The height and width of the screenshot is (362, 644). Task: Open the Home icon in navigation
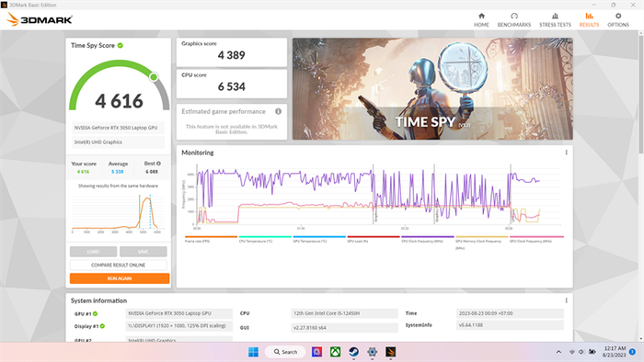(x=481, y=16)
